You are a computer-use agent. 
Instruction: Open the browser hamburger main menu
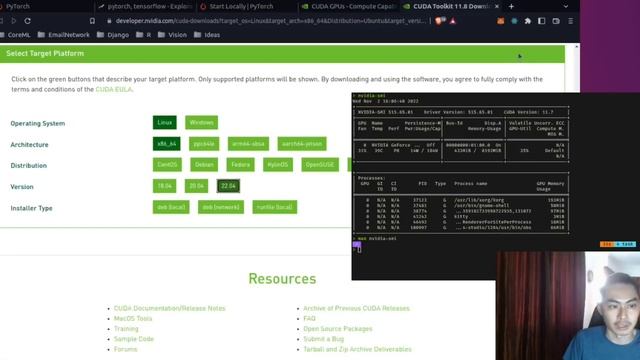click(571, 21)
